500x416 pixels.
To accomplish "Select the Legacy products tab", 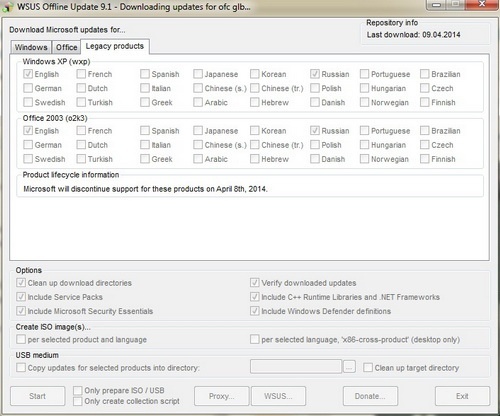I will (115, 46).
